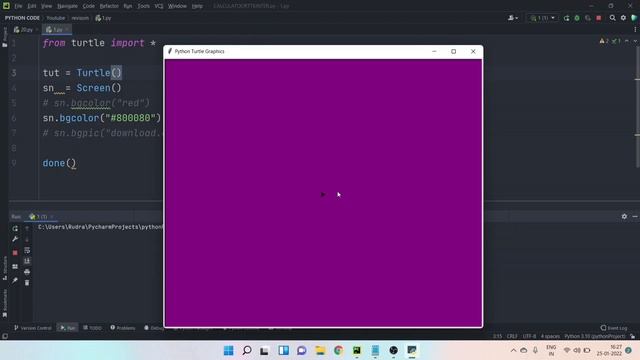Open the Event Log
This screenshot has width=640, height=360.
click(614, 328)
